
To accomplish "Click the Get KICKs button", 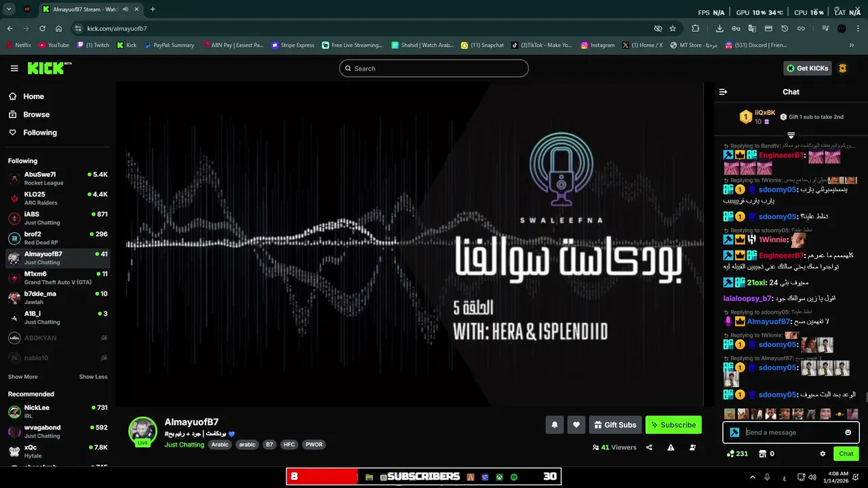I will 808,68.
